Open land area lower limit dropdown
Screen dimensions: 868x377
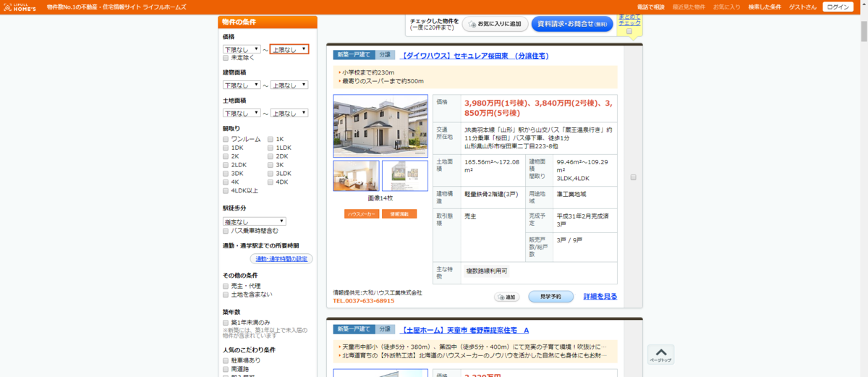tap(242, 114)
